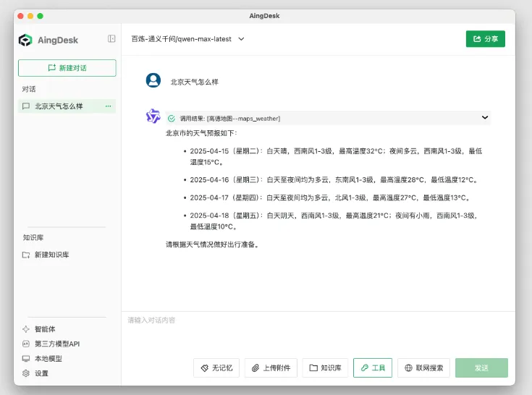Send the message with 发送 button

pos(481,368)
